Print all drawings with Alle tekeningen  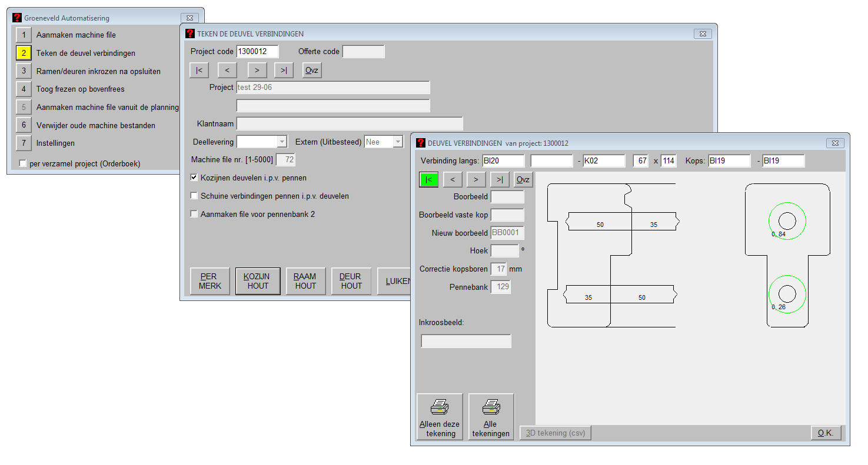pyautogui.click(x=491, y=417)
